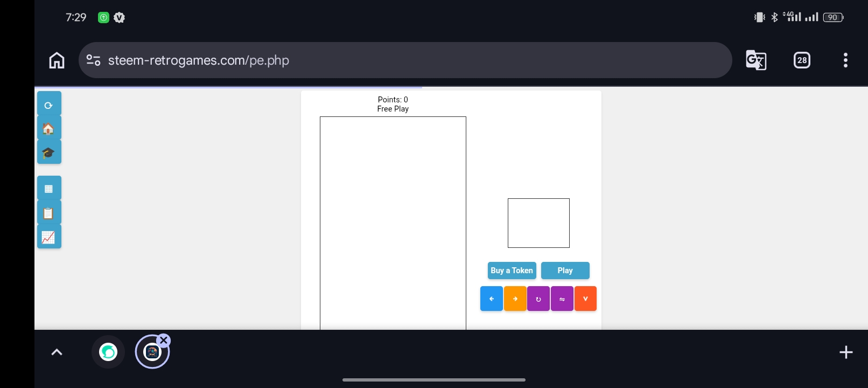Open the green chat app icon in bottom bar
868x388 pixels.
108,352
